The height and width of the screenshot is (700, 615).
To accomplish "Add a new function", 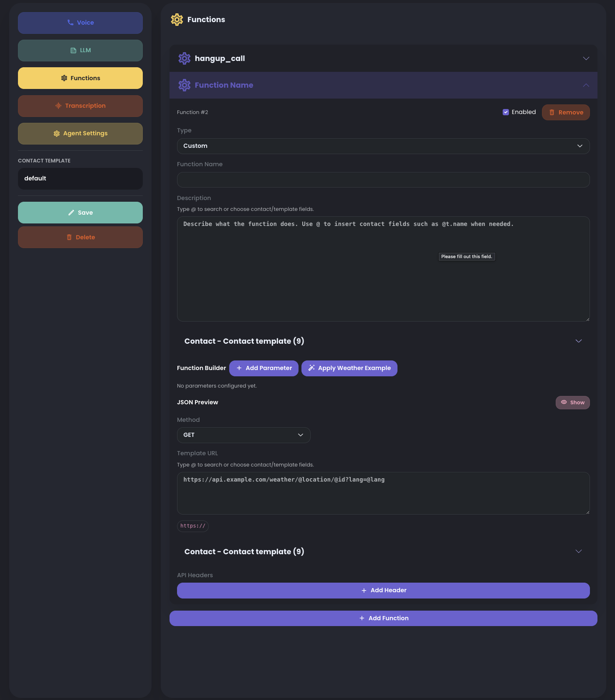I will [x=383, y=618].
